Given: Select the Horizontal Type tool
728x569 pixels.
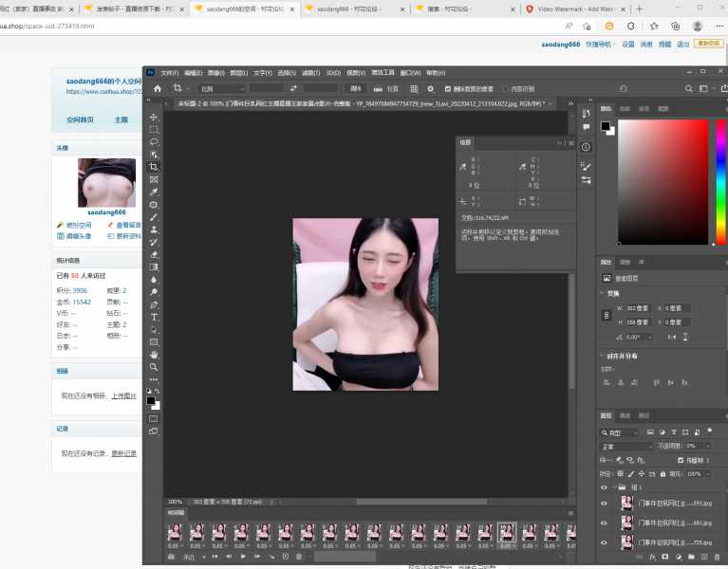Looking at the screenshot, I should coord(154,317).
